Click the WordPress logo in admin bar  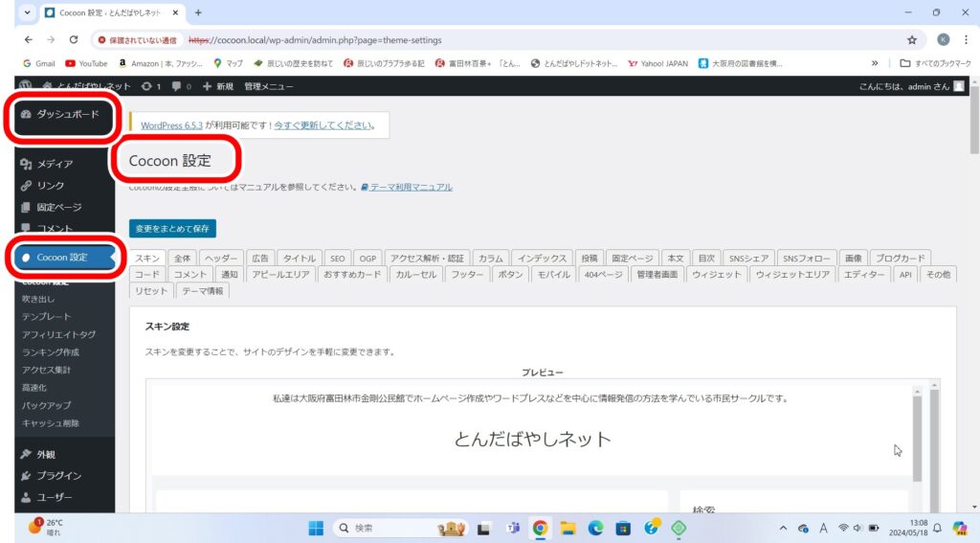pos(25,86)
